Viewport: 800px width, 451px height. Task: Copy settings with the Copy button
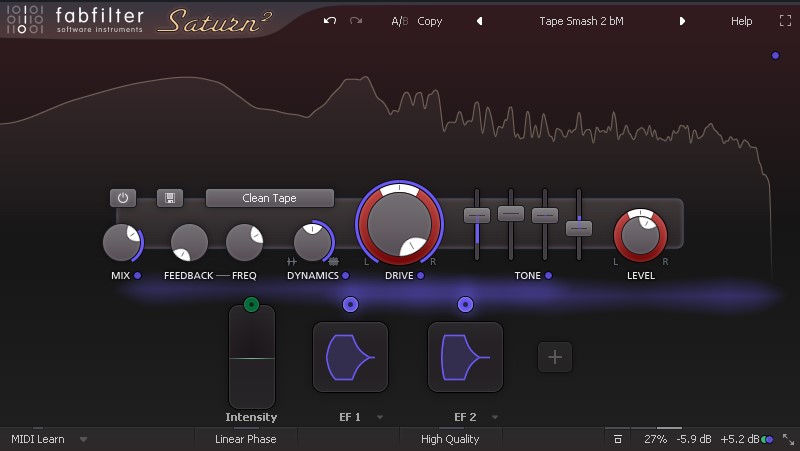(x=430, y=21)
